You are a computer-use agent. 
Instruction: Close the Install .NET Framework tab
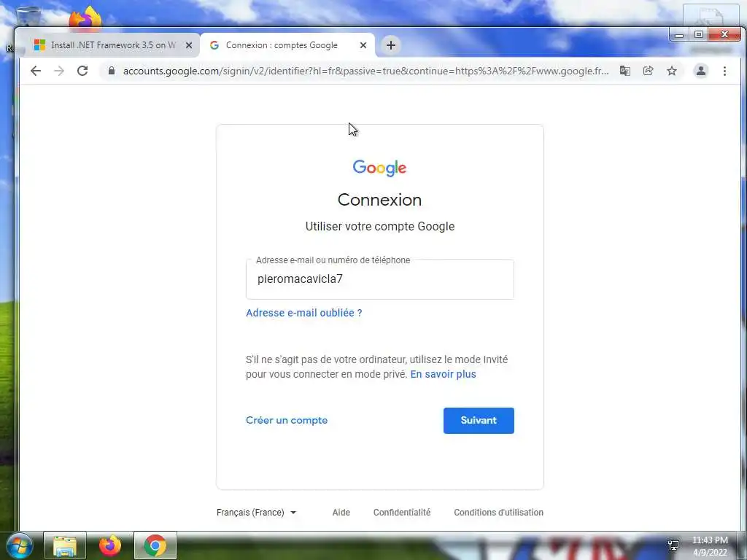pyautogui.click(x=189, y=45)
